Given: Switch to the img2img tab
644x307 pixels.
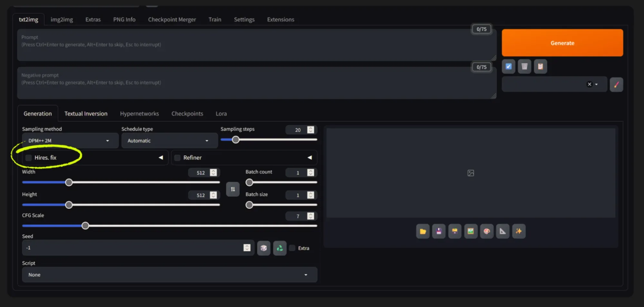Looking at the screenshot, I should (62, 19).
